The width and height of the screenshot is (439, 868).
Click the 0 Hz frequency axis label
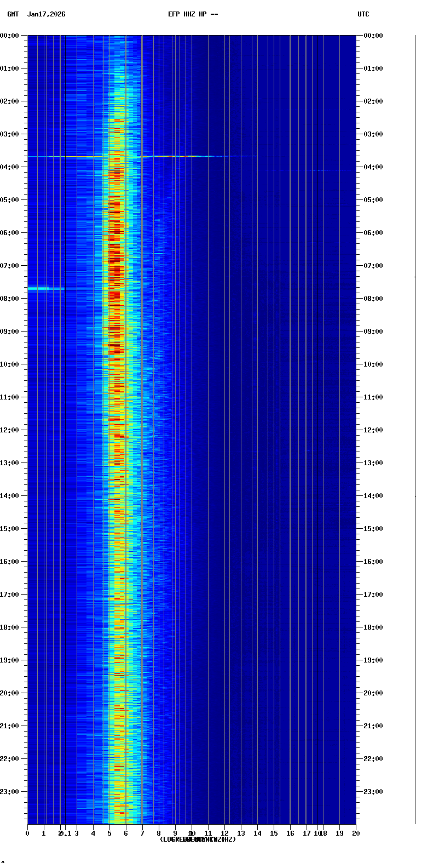[27, 833]
